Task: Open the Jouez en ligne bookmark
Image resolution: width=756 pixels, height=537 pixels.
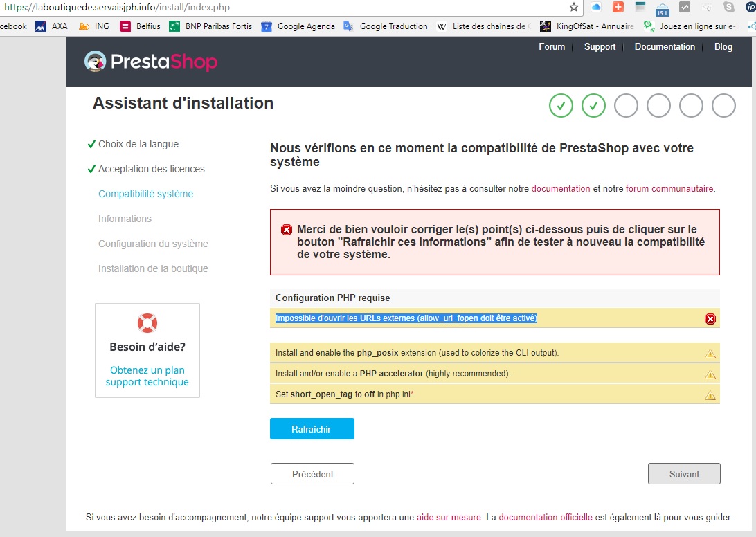Action: (x=691, y=26)
